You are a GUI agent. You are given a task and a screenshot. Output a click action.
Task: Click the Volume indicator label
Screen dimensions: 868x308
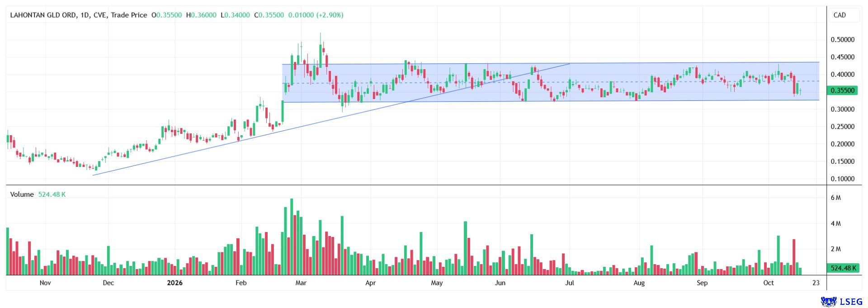click(x=22, y=194)
